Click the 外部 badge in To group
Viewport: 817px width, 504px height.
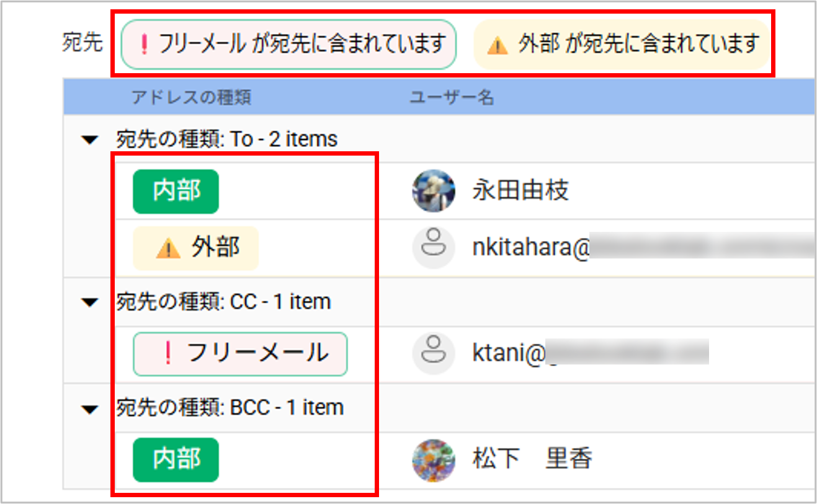195,248
